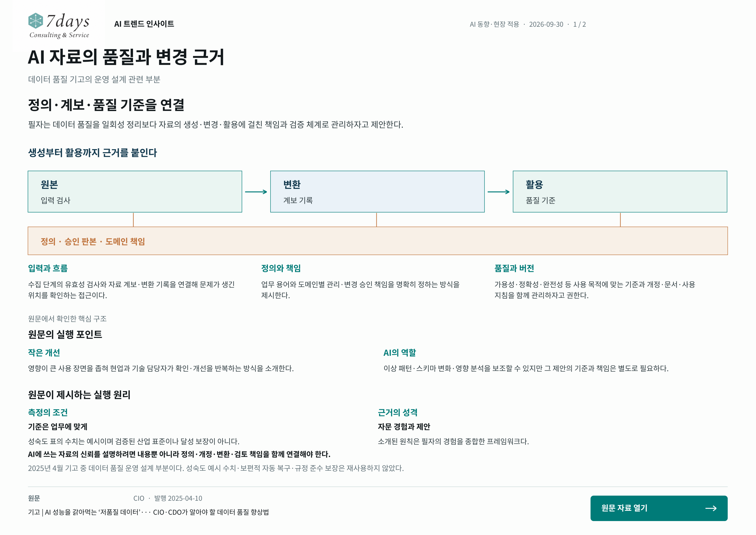Click the 원문의 실행 포인트 heading
This screenshot has width=756, height=535.
[65, 334]
